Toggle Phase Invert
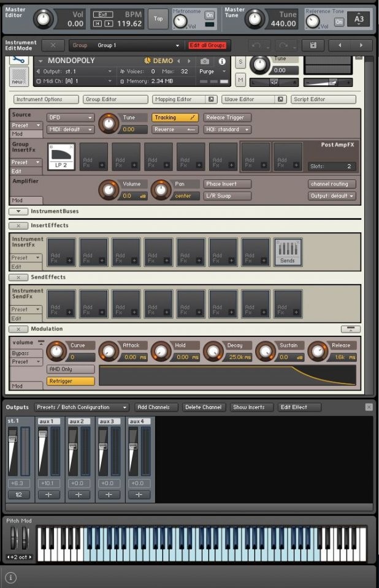Viewport: 379px width, 588px height. tap(228, 184)
